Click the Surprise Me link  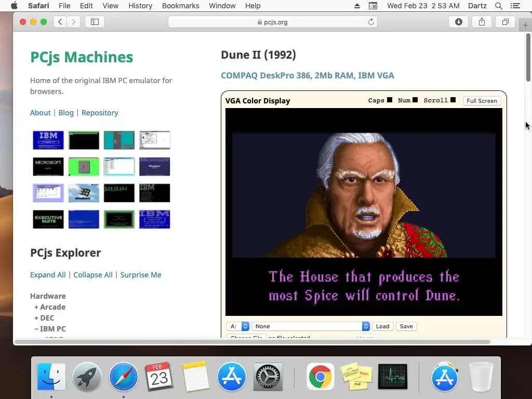[141, 275]
